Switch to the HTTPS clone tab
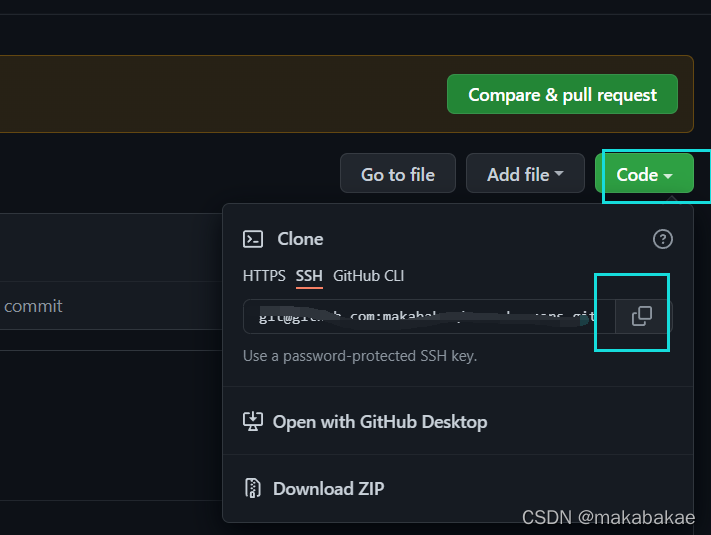 pyautogui.click(x=264, y=276)
